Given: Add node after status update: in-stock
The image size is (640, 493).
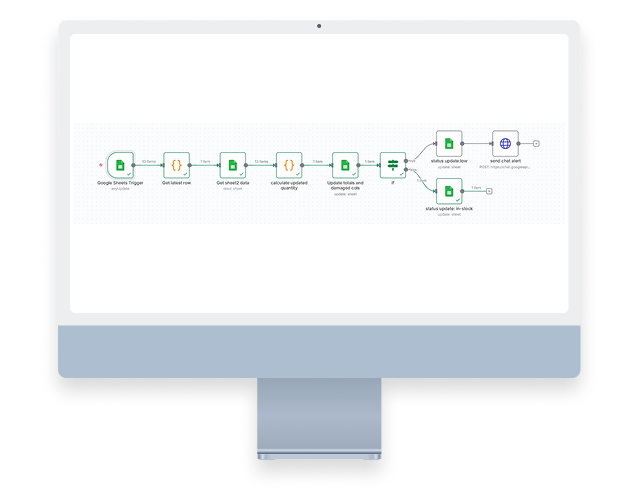Looking at the screenshot, I should tap(488, 188).
